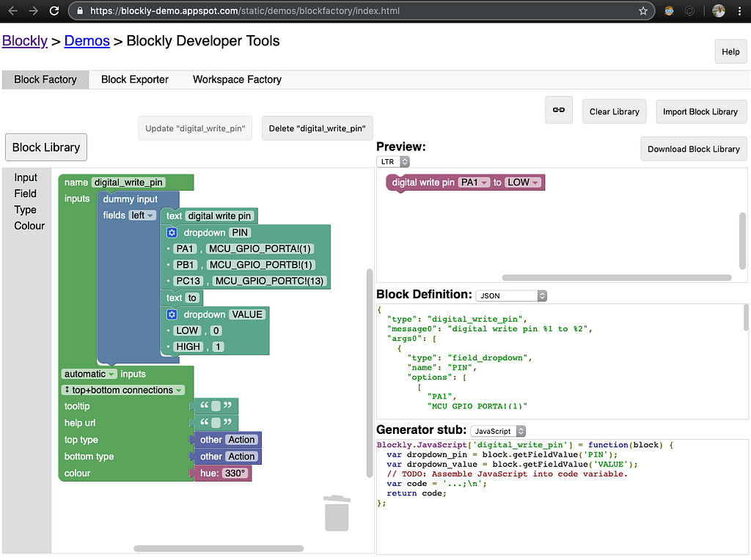Click the trash can in the workspace
This screenshot has width=751, height=560.
click(337, 513)
